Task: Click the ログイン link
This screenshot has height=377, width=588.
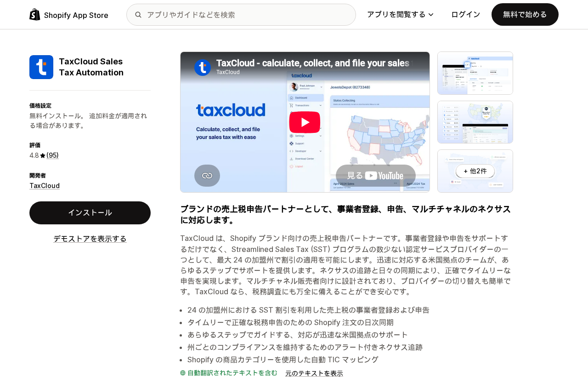Action: coord(466,15)
